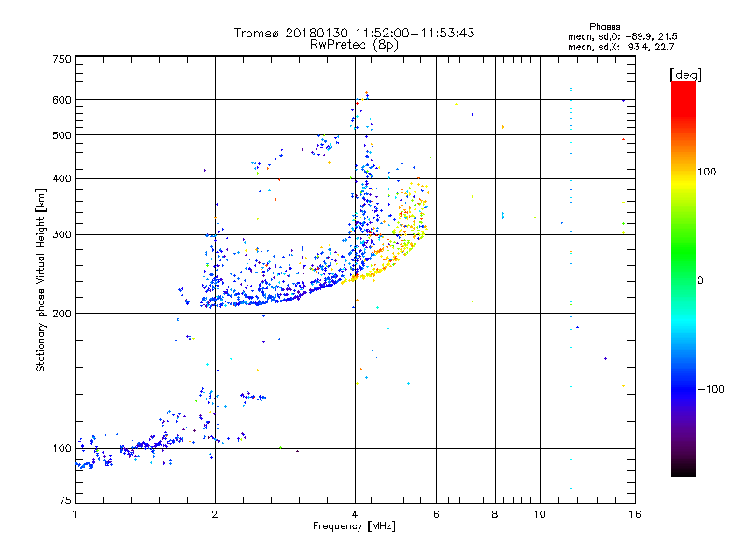Viewport: 747px width, 560px height.
Task: Click the x-axis tick label "1"
Action: point(75,514)
